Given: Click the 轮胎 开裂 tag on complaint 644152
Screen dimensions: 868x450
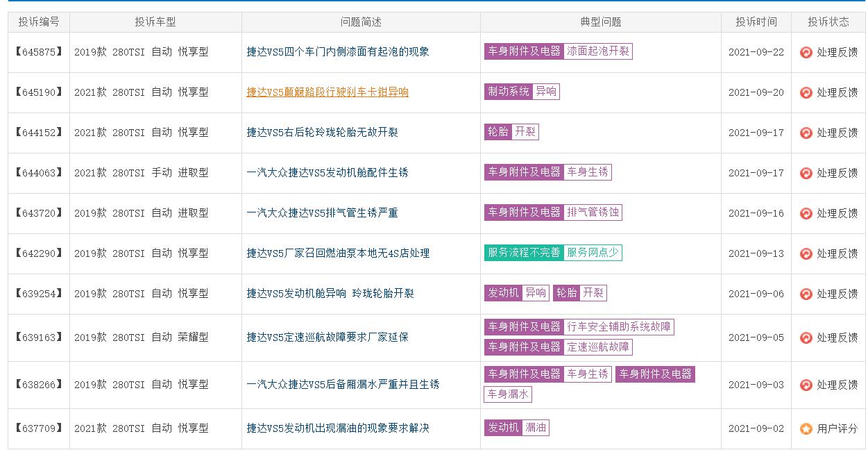Looking at the screenshot, I should click(513, 132).
